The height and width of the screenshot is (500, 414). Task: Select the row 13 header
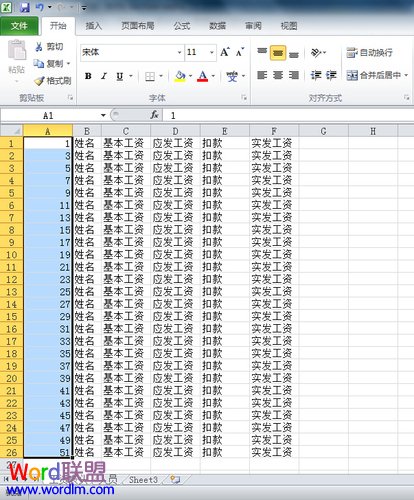pos(11,292)
